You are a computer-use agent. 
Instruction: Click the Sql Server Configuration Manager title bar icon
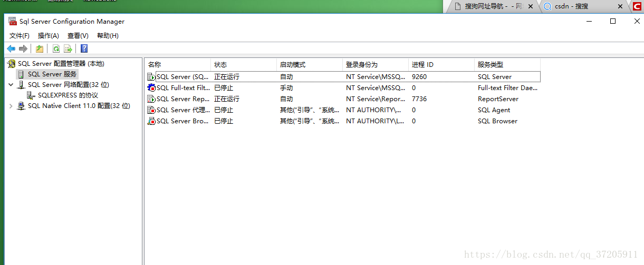[x=13, y=21]
